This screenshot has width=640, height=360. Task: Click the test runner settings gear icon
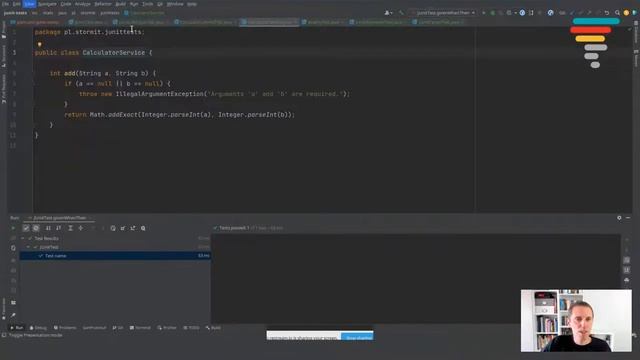[x=143, y=228]
